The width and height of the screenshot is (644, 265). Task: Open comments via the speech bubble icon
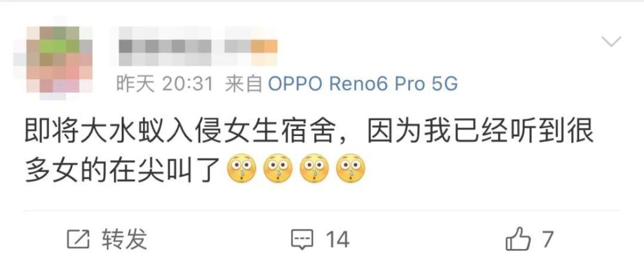pos(302,239)
